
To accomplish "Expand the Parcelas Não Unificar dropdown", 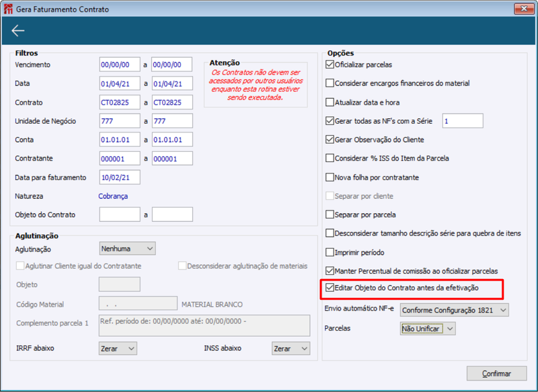I will tap(428, 329).
